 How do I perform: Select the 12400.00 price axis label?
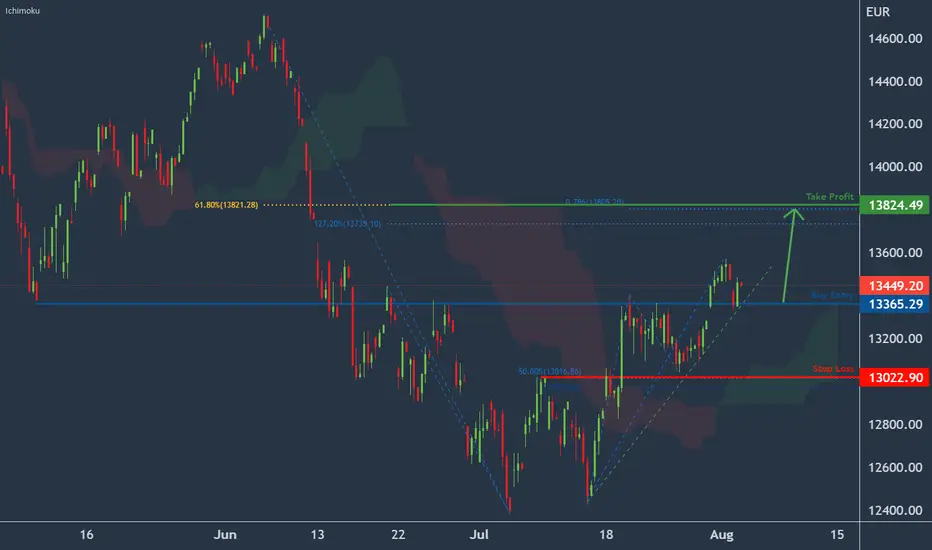point(895,510)
